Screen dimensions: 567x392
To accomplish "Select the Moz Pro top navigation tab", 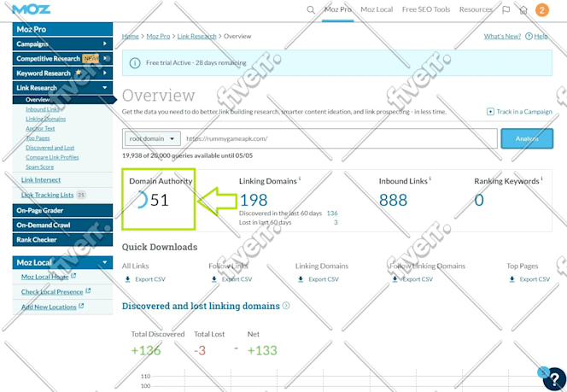I will [x=338, y=9].
